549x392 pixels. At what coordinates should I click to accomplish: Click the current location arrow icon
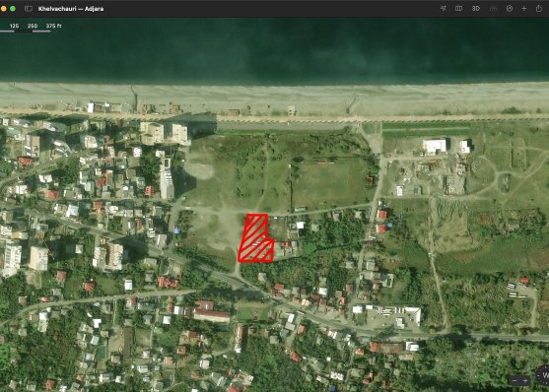point(443,9)
